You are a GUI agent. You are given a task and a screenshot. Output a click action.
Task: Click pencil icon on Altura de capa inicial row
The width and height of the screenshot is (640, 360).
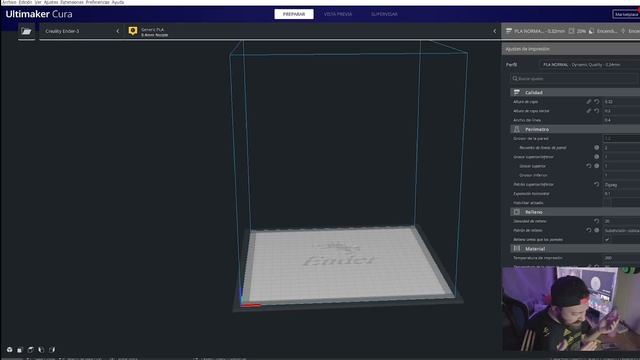point(589,111)
